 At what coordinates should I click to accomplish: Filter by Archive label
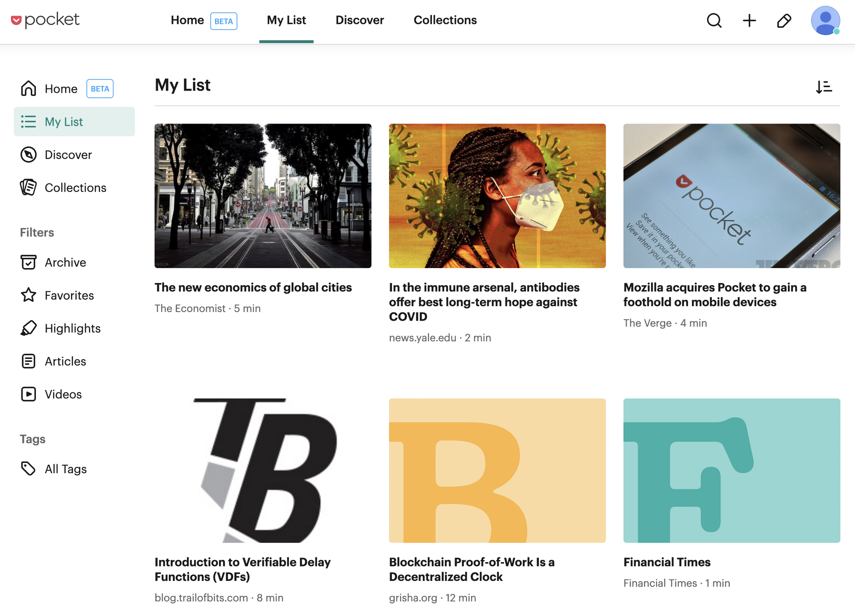click(65, 262)
